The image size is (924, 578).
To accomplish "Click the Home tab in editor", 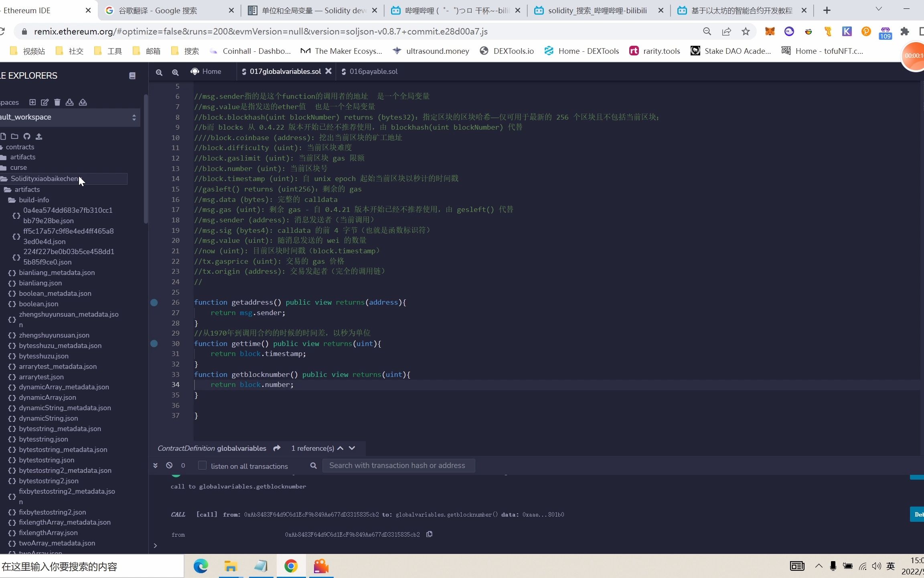I will tap(211, 71).
